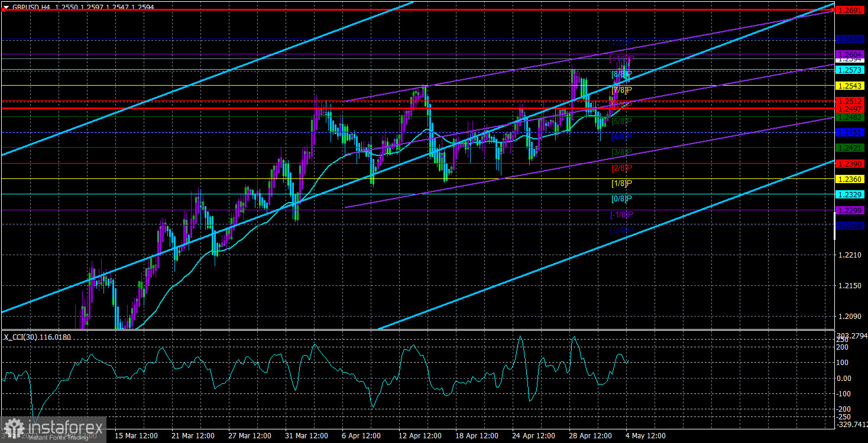Click the green 1.2482 price label
This screenshot has height=443, width=868.
[850, 117]
